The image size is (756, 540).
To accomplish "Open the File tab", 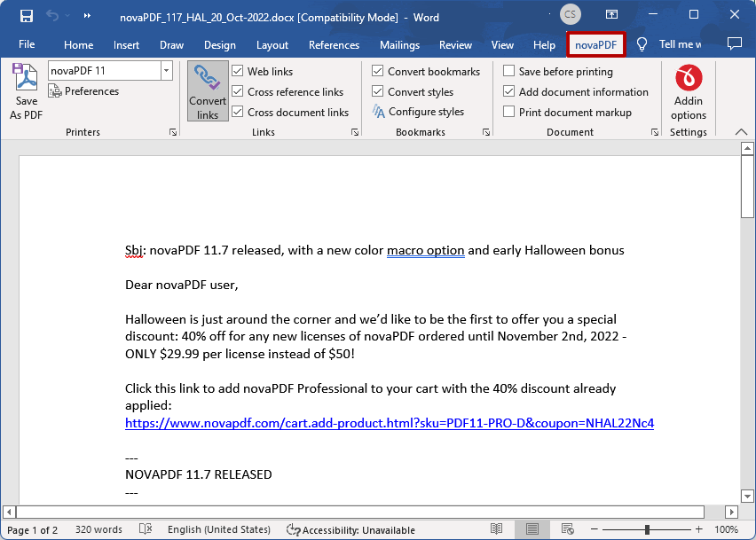I will click(27, 44).
